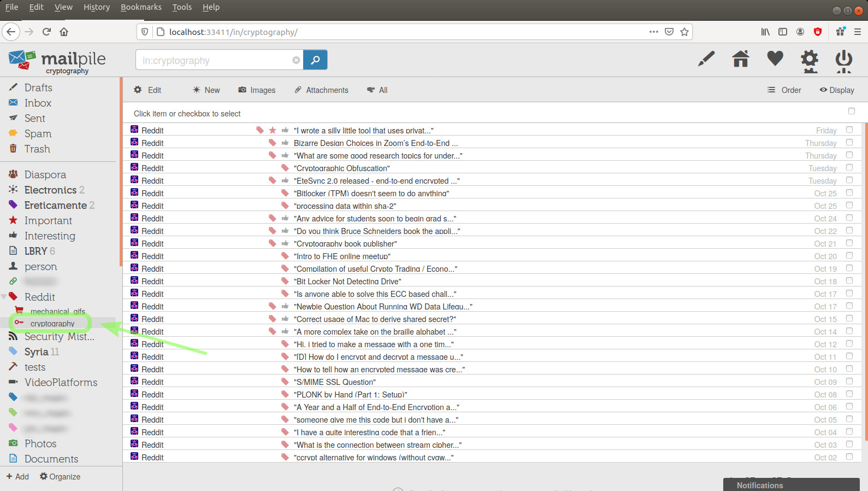The image size is (868, 491).
Task: Open the File menu
Action: [11, 7]
